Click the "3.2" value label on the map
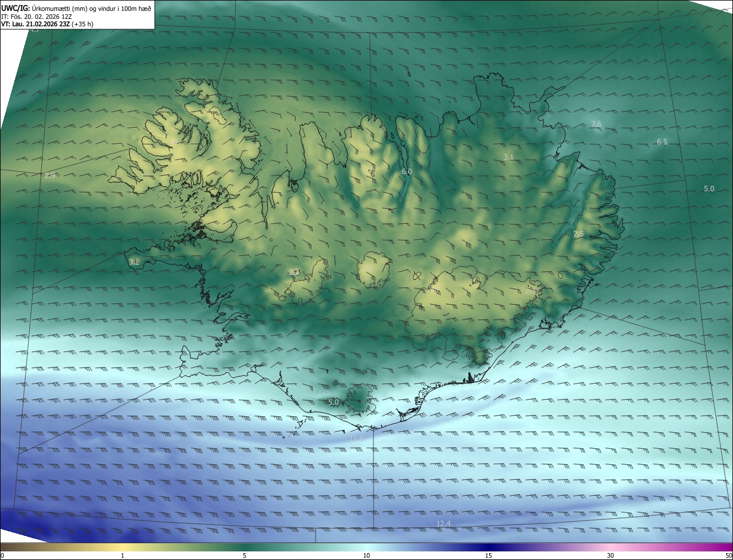 [x=134, y=262]
